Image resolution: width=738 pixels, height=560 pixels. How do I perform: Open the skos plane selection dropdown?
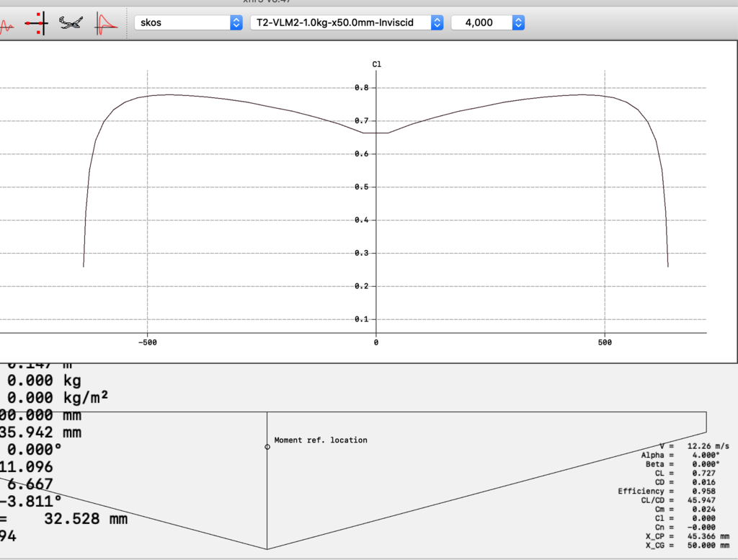(188, 23)
